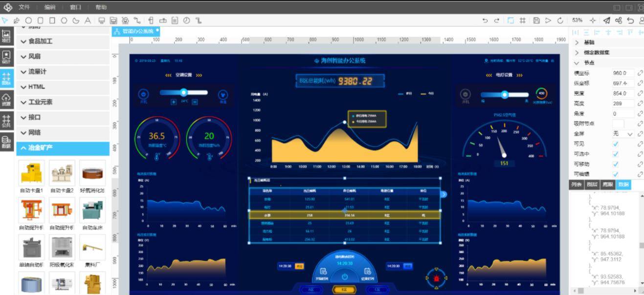644x295 pixels.
Task: Open the 项目 sidebar panel
Action: [6, 36]
